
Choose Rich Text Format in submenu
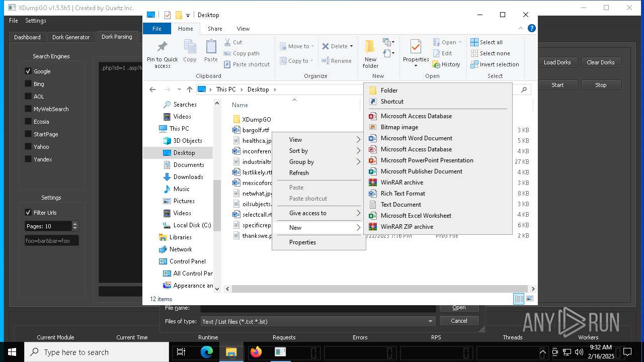pos(438,194)
